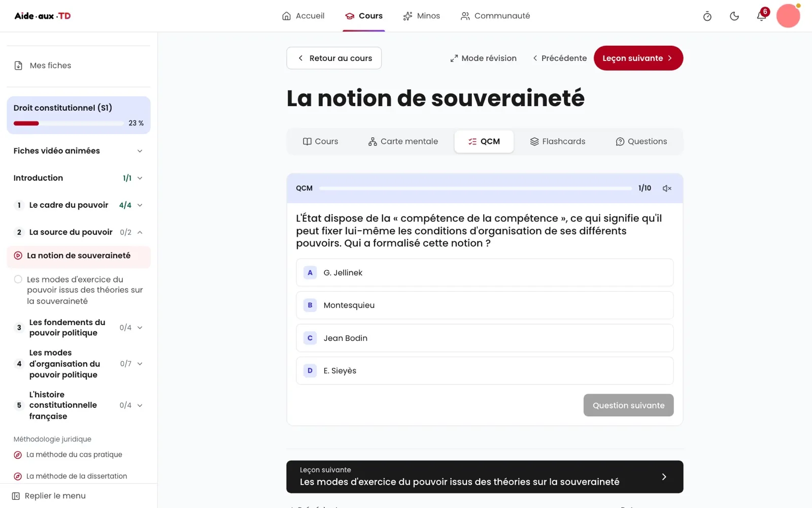Image resolution: width=812 pixels, height=508 pixels.
Task: Expand Les modes d'organisation du pouvoir politique
Action: coord(79,364)
